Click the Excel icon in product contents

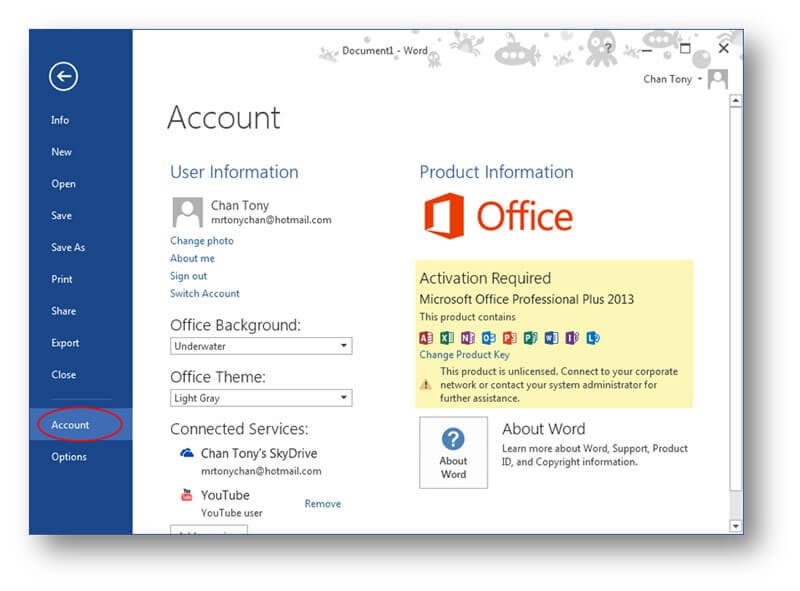click(447, 338)
